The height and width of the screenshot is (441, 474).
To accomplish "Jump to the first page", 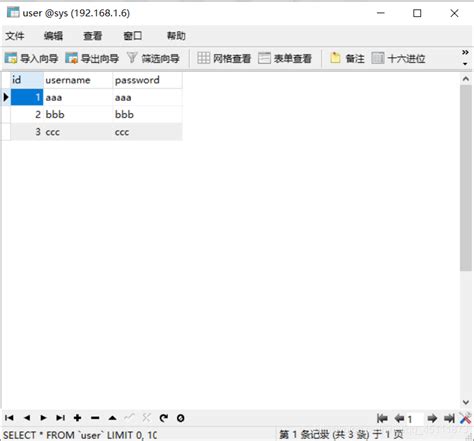I will [382, 418].
